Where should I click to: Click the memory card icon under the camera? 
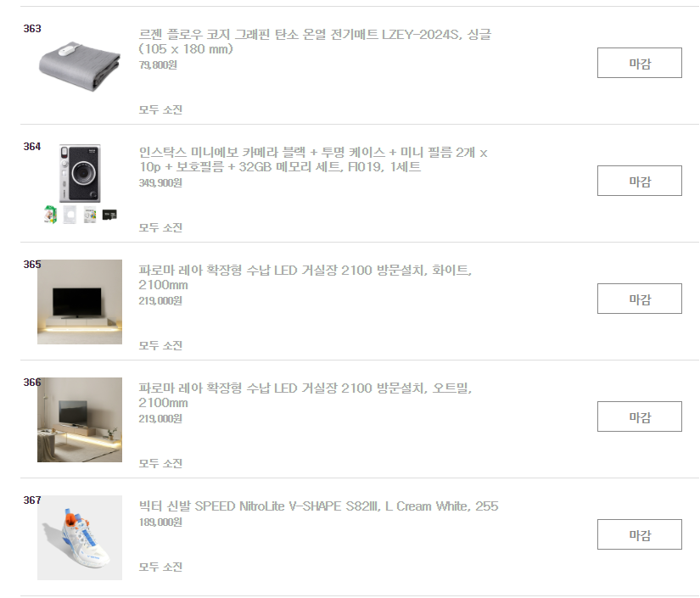point(109,215)
